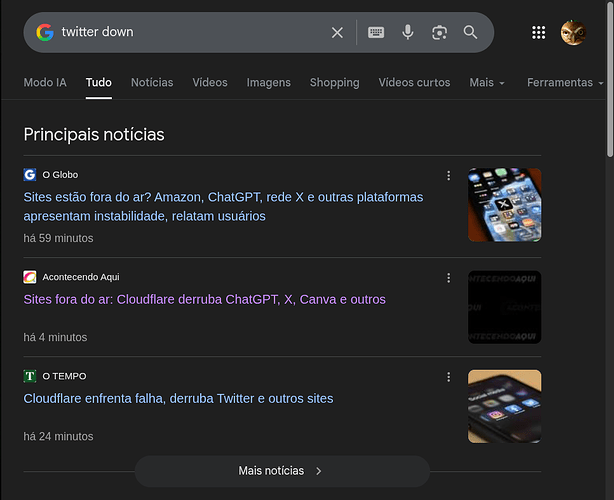Click in the twitter down search field
The width and height of the screenshot is (614, 500).
point(190,32)
